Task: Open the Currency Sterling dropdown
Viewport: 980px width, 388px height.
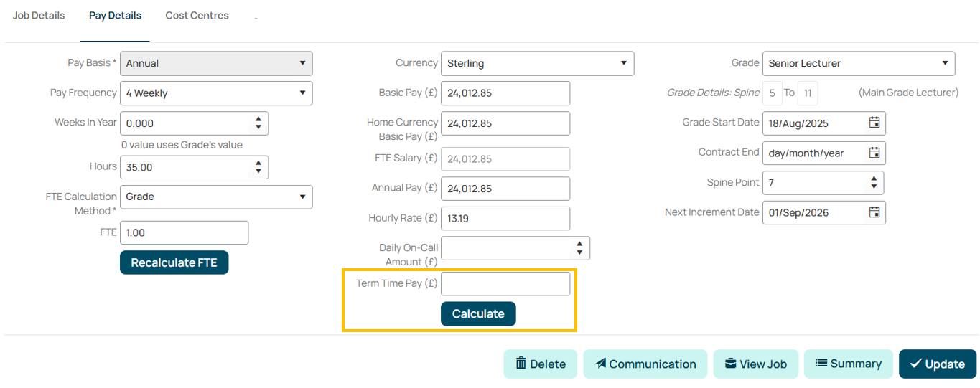Action: [x=537, y=63]
